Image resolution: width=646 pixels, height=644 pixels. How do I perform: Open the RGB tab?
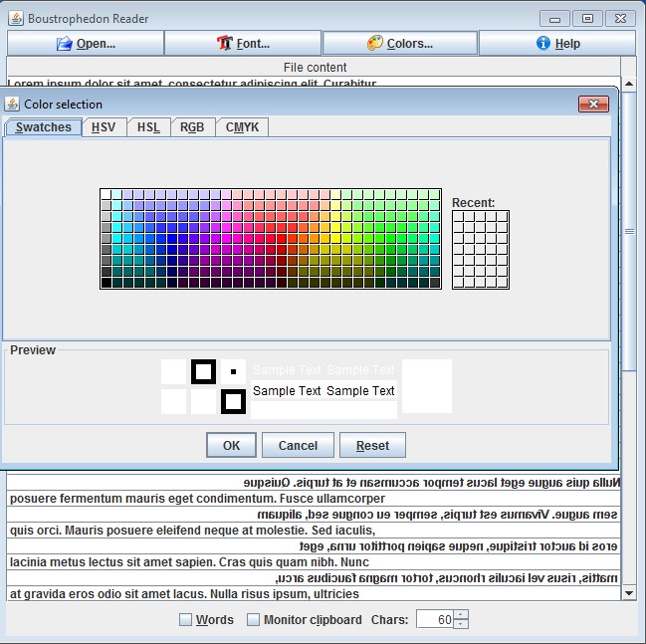tap(192, 127)
